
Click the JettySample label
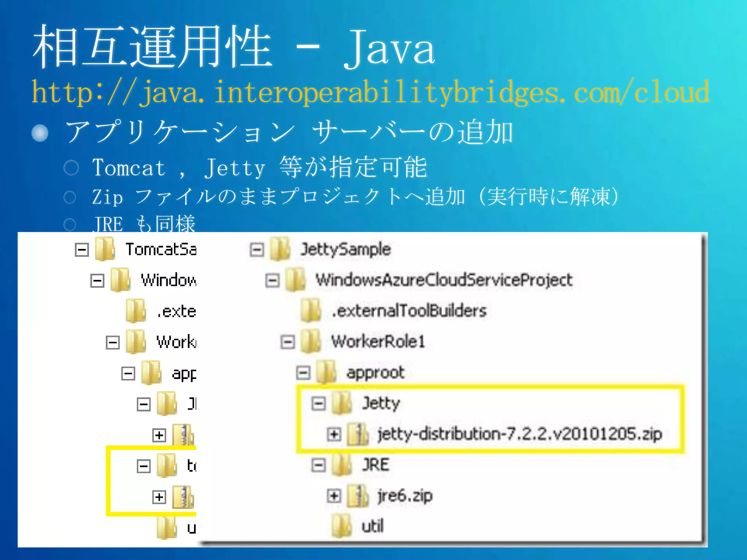pyautogui.click(x=345, y=250)
